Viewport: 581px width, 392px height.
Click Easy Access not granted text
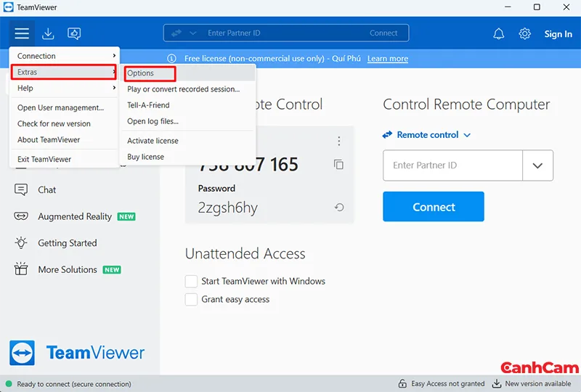click(x=448, y=384)
